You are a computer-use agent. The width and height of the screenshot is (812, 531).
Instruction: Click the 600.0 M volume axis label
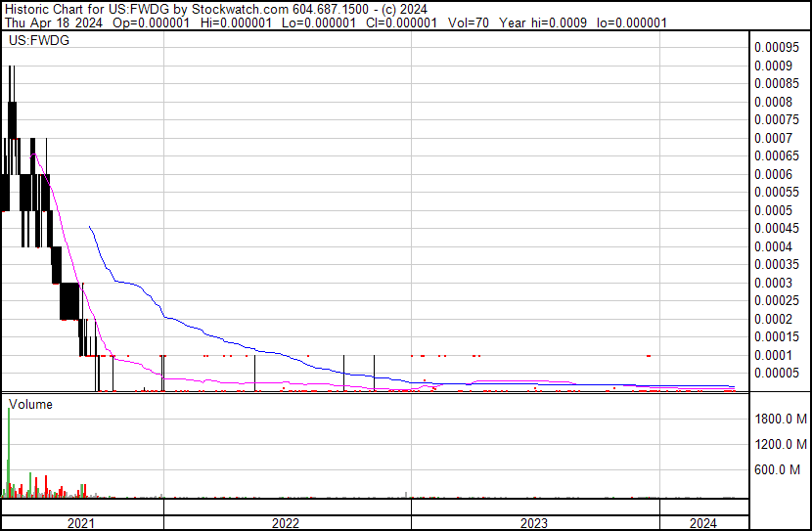783,470
